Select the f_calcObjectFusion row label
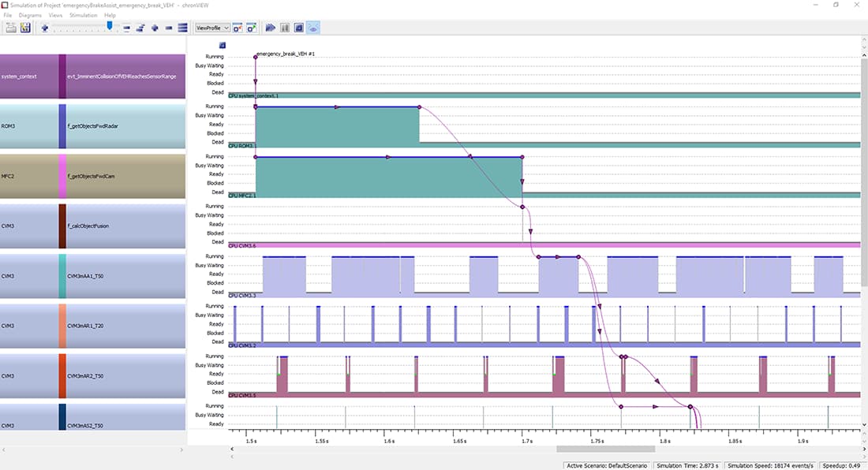 (x=88, y=226)
